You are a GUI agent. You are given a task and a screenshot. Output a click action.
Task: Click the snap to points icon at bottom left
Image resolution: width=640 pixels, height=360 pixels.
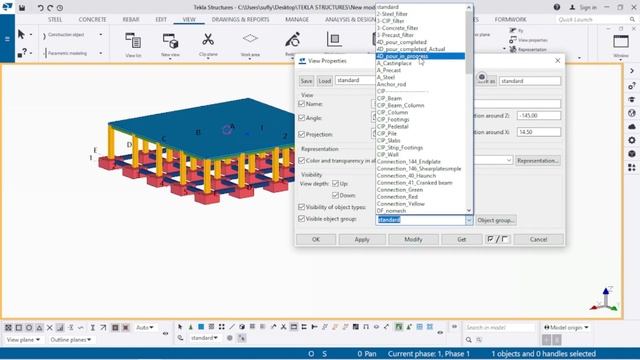coord(8,327)
